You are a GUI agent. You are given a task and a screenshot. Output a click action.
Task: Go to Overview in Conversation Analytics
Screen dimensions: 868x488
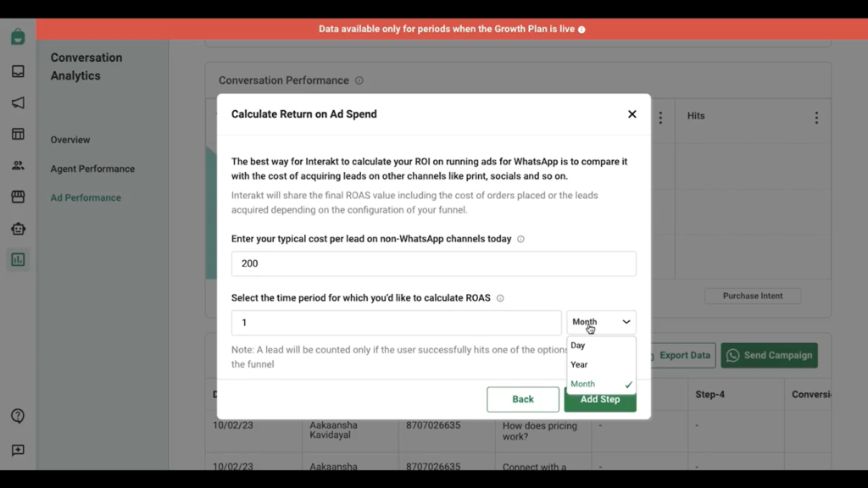click(x=70, y=140)
